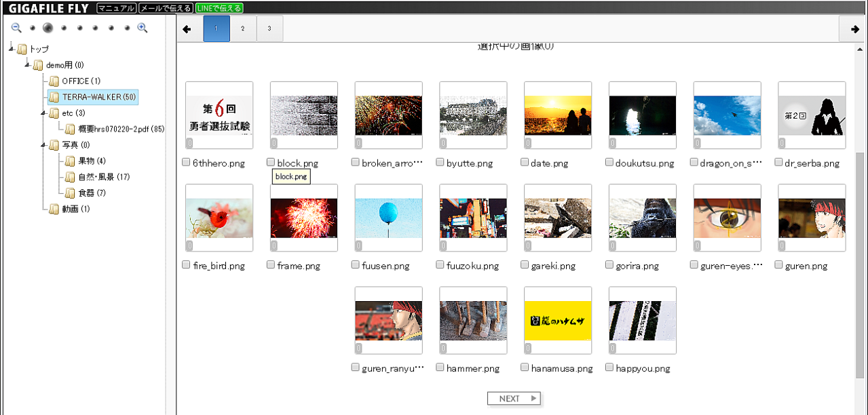This screenshot has height=415, width=868.
Task: Set thumbnail size to the last slider dot
Action: tap(127, 28)
